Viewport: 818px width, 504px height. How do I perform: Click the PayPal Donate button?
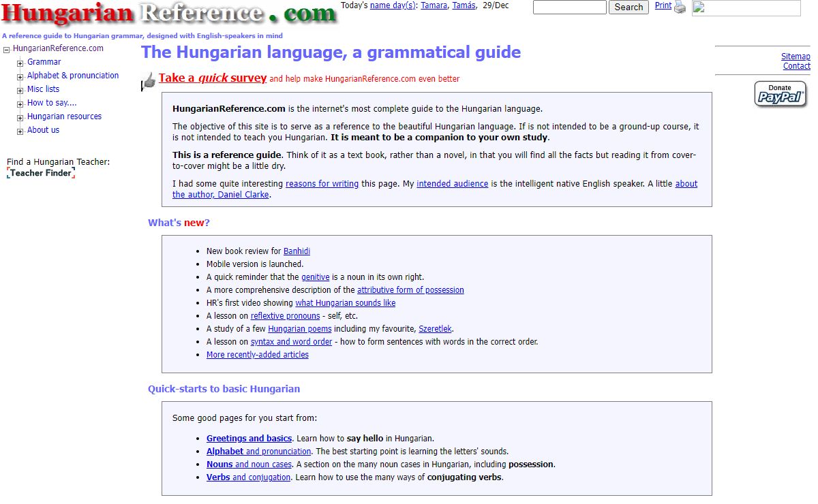click(781, 94)
